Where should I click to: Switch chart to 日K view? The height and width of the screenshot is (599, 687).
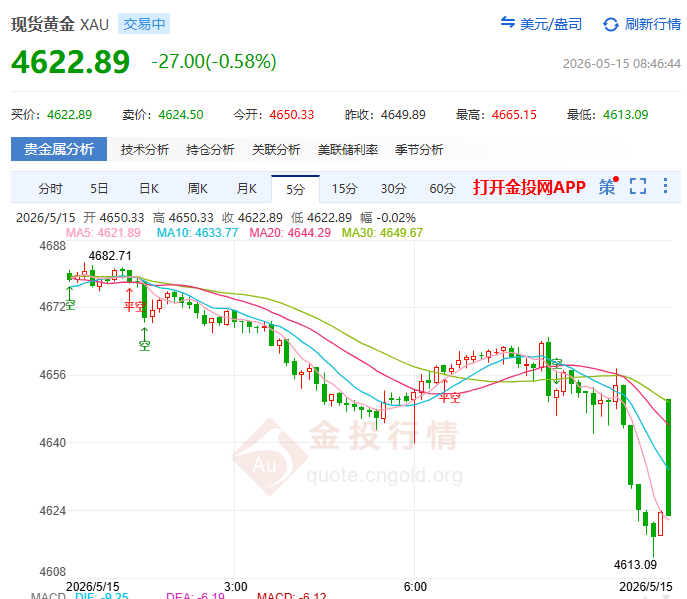(x=149, y=189)
